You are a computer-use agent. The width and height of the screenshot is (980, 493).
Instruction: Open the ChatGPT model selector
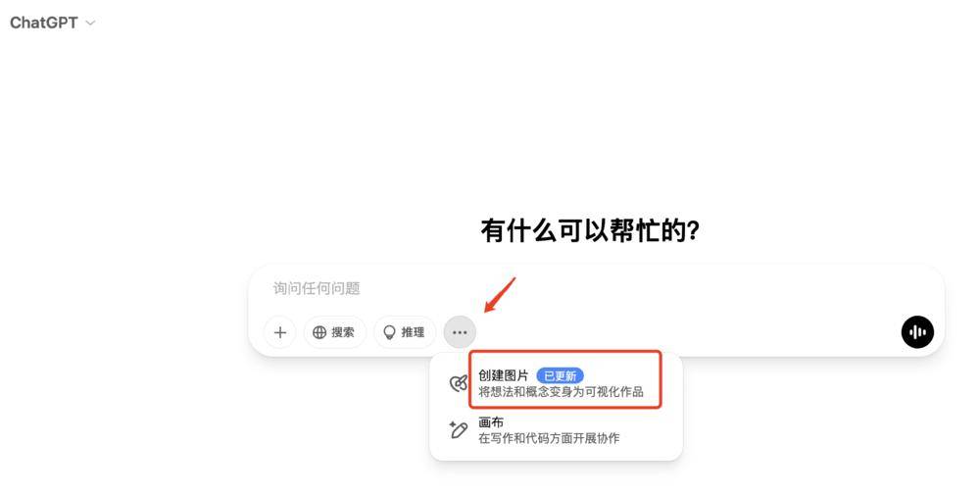(x=53, y=23)
